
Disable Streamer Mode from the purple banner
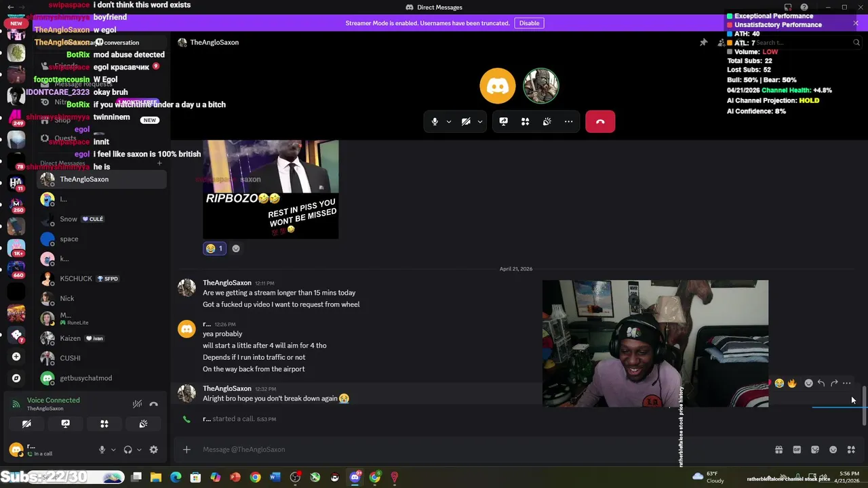[529, 23]
